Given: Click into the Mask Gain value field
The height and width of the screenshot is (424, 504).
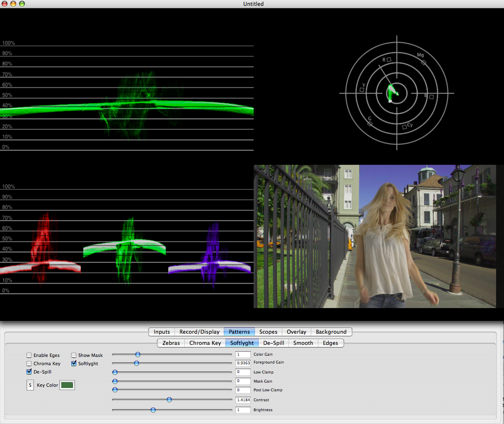Looking at the screenshot, I should pos(243,381).
